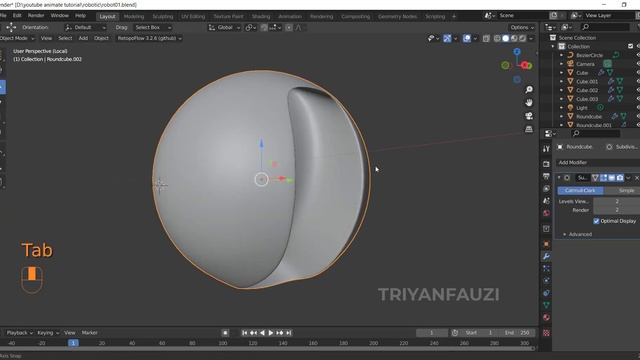
Task: Expand the Cube.001 outliner row
Action: 562,82
